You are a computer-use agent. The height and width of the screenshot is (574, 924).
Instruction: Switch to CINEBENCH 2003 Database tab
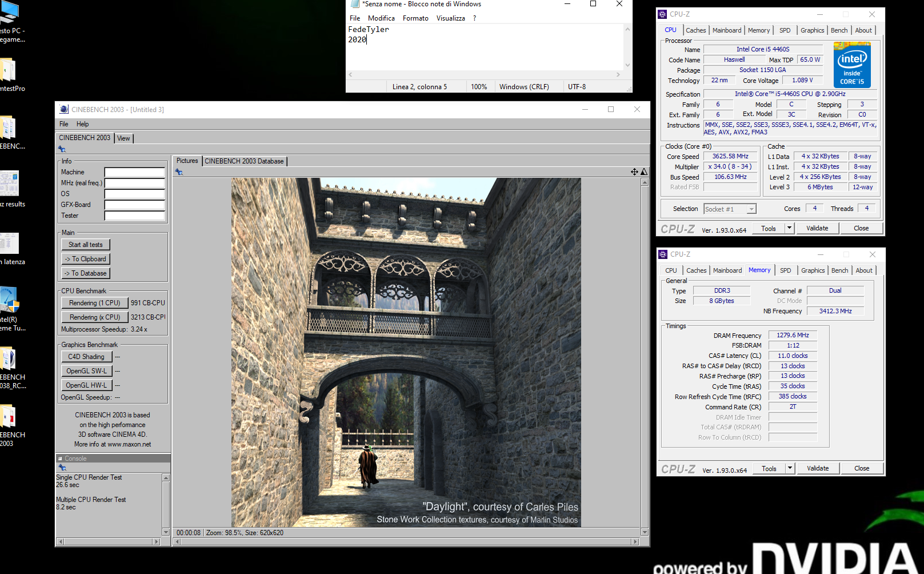[244, 161]
